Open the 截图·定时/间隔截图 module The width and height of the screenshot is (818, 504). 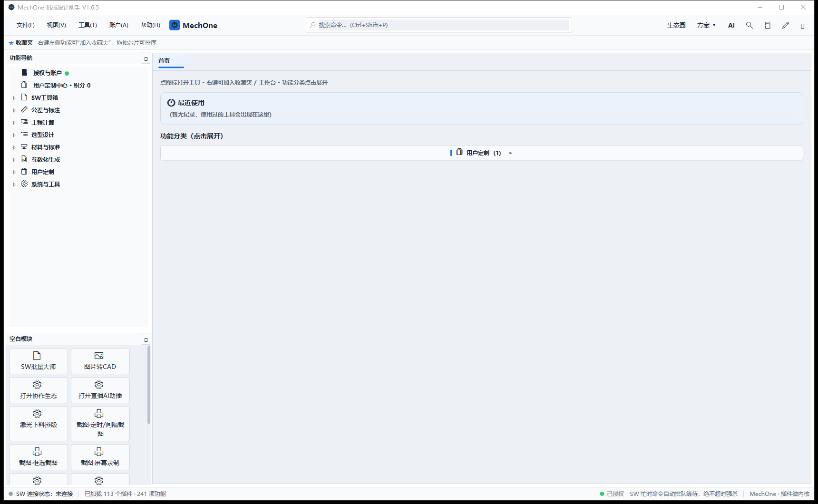point(100,424)
